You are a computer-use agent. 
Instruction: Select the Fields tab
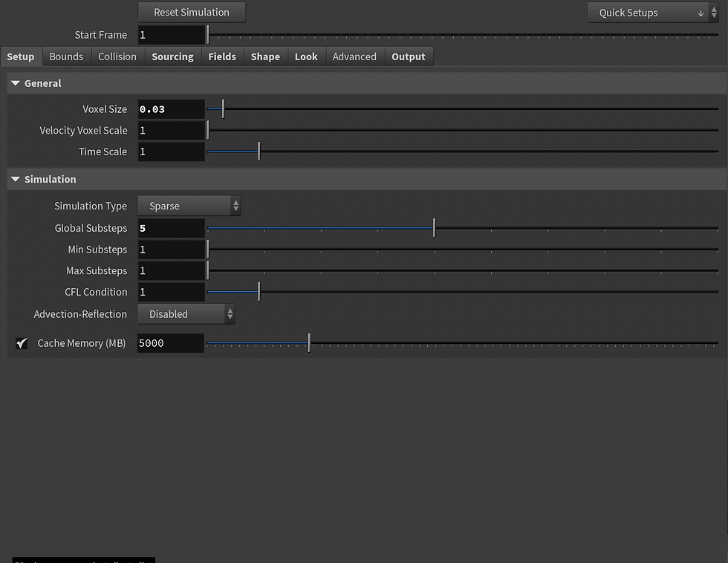point(222,56)
